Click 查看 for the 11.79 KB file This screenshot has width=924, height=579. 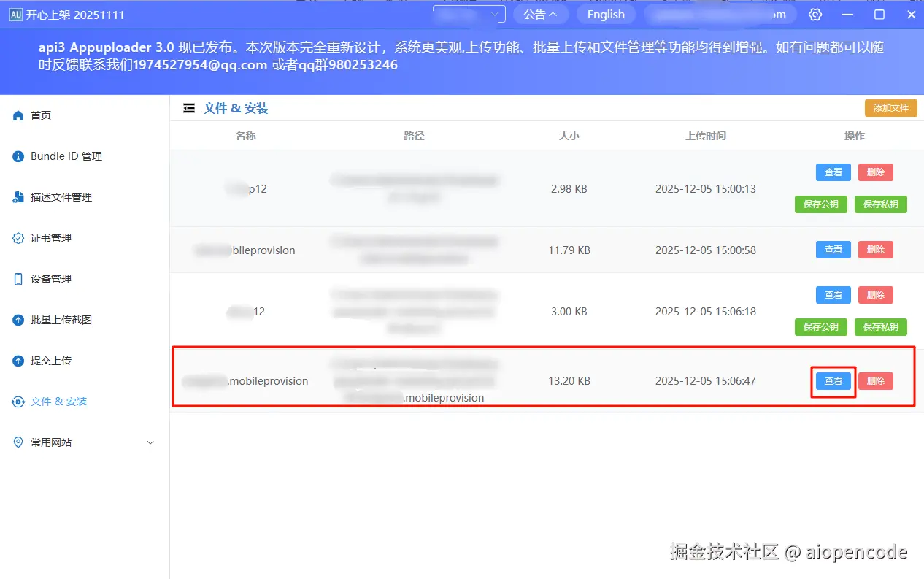(833, 250)
